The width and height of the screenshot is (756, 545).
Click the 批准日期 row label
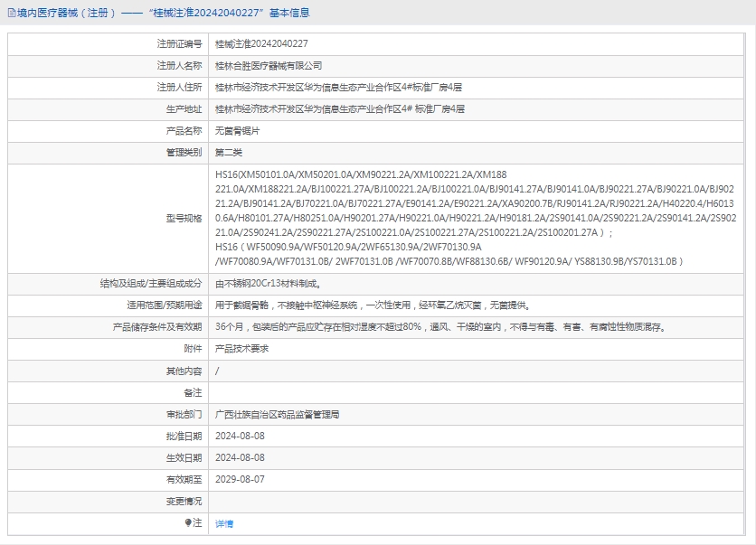click(184, 436)
